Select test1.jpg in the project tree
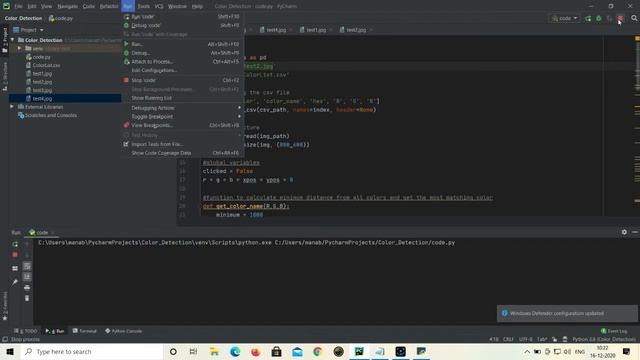 pyautogui.click(x=42, y=73)
